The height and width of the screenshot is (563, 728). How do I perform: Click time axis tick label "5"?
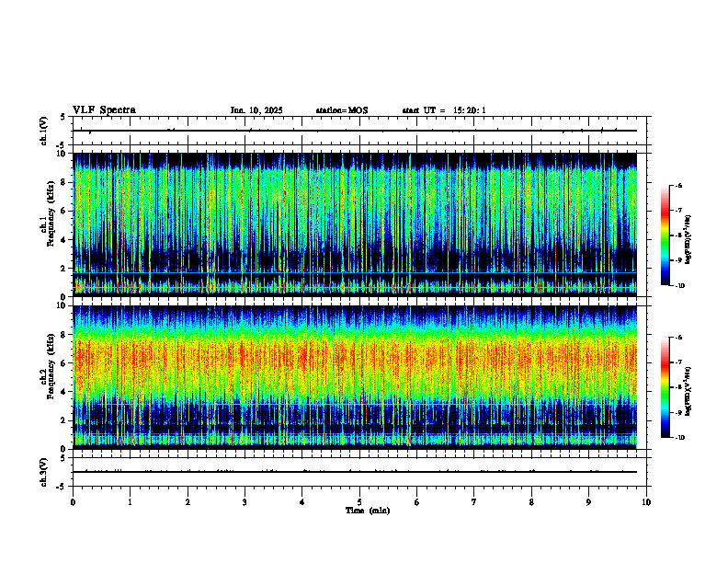[359, 502]
